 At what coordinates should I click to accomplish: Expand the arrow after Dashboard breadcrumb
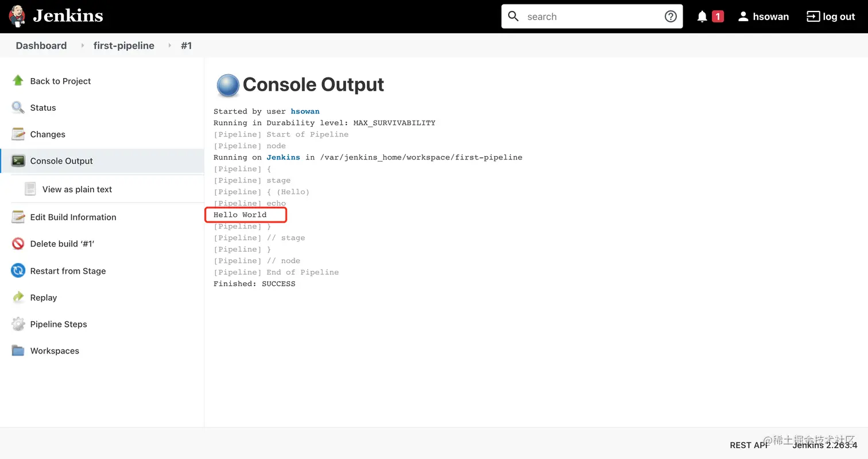coord(82,45)
